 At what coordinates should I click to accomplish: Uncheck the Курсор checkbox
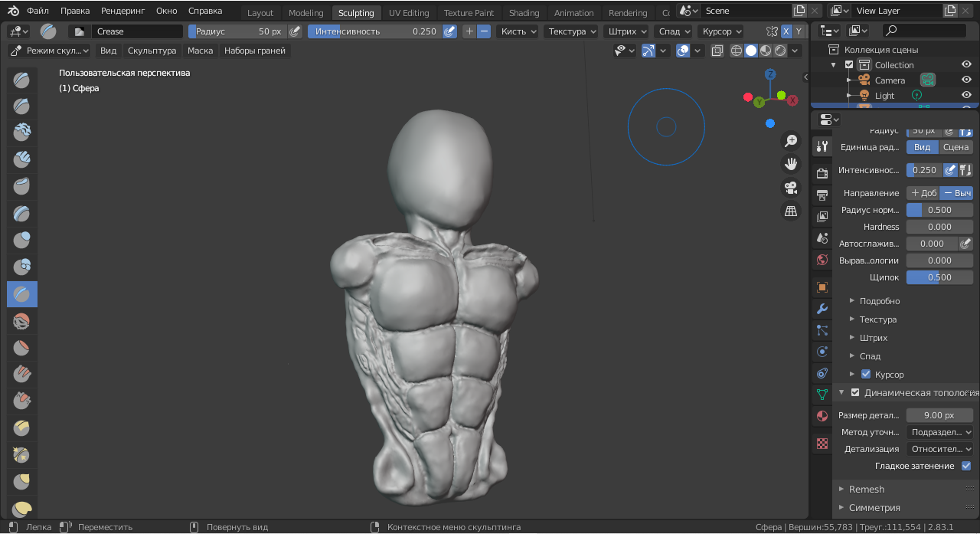pyautogui.click(x=866, y=374)
